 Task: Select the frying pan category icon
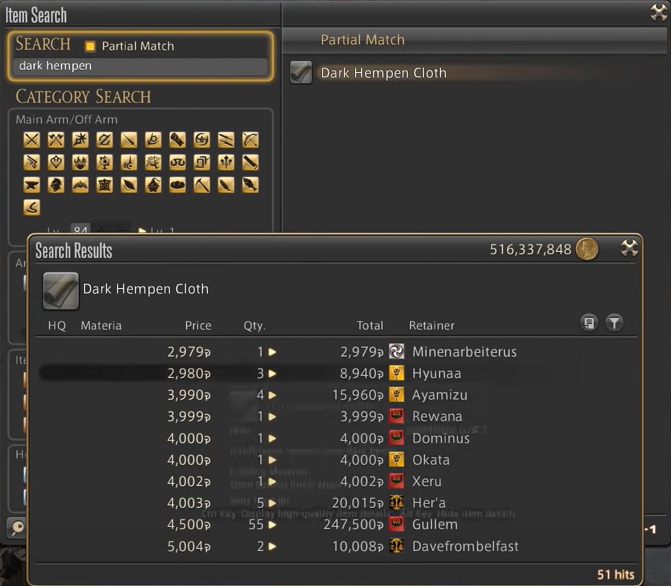(x=178, y=185)
